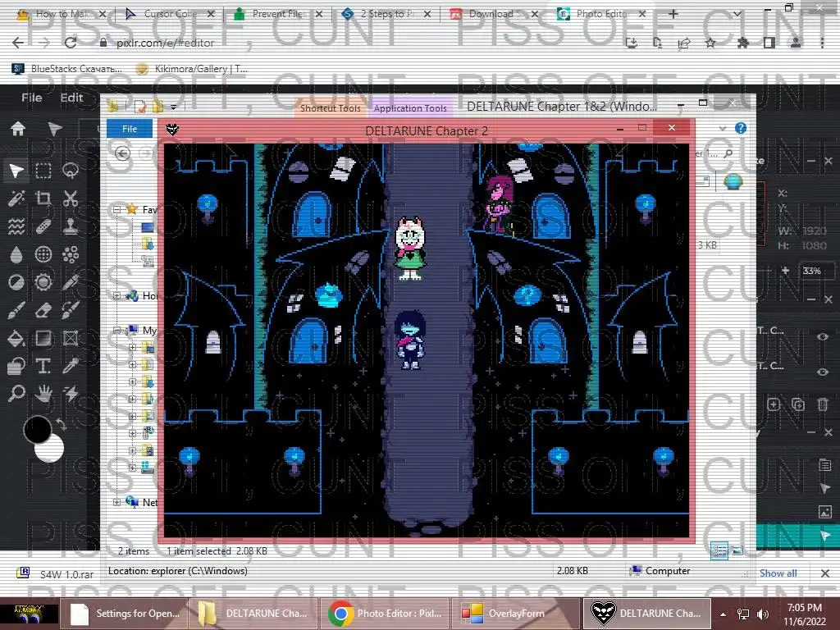Zoom in with the navigator plus
Screen dimensions: 840x630
785,271
